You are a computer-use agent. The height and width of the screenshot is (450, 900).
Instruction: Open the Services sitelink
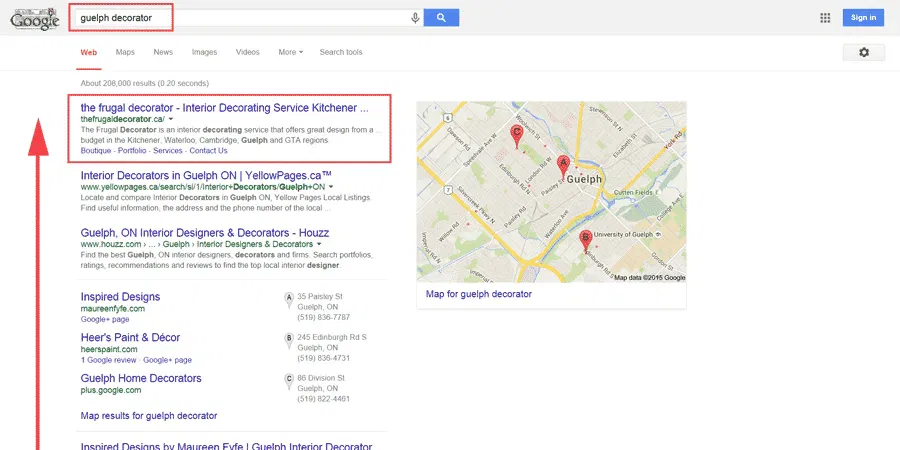click(x=168, y=151)
